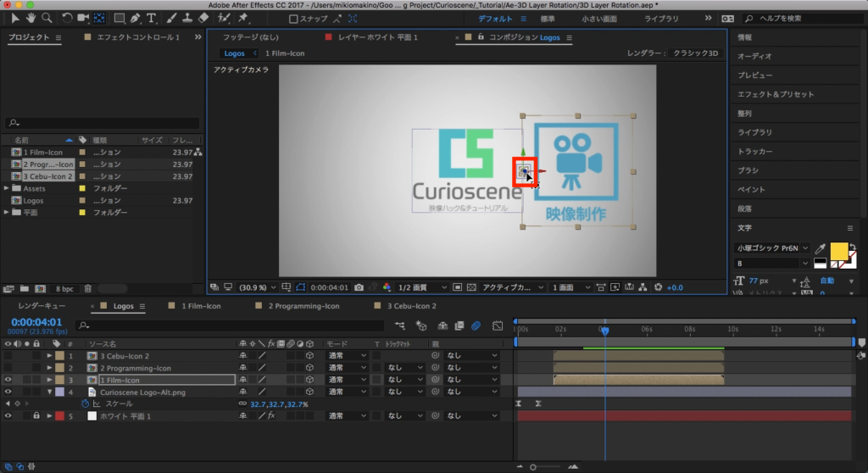
Task: Open the エフェクトコントロール panel tab
Action: [137, 38]
